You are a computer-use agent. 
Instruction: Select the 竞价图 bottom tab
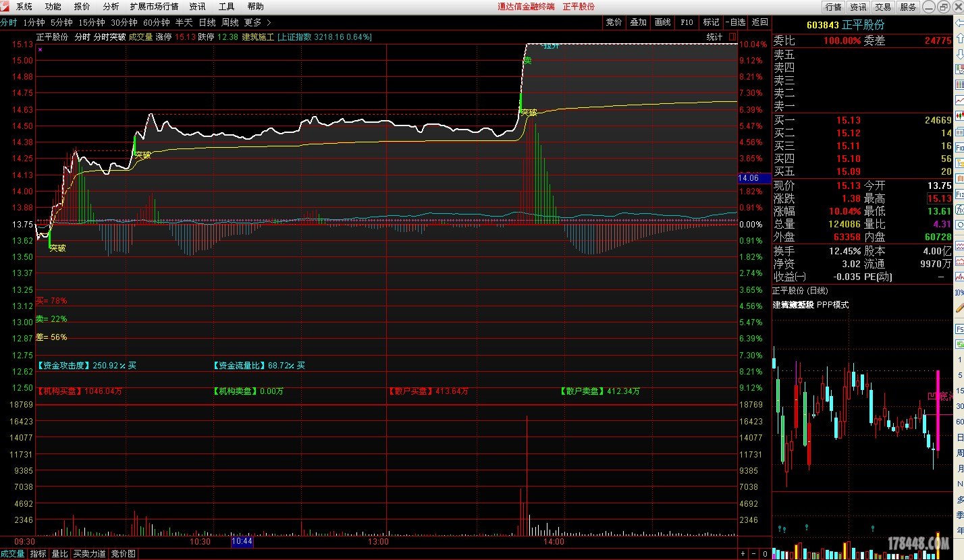[x=123, y=554]
